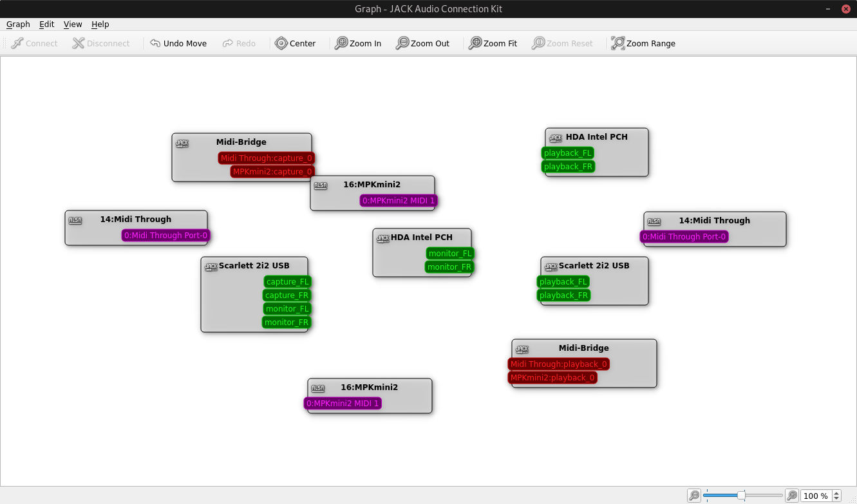Click the zoom-out magnifier in status bar

(x=694, y=496)
